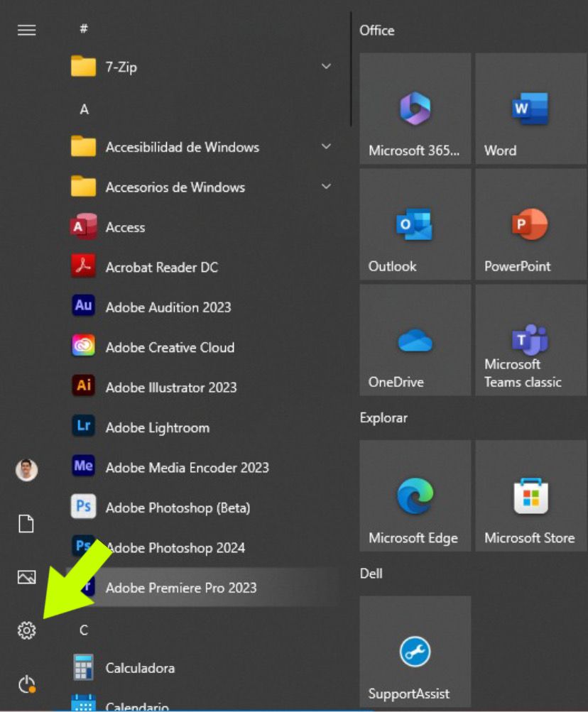588x712 pixels.
Task: Open Settings via the gear icon
Action: [26, 630]
